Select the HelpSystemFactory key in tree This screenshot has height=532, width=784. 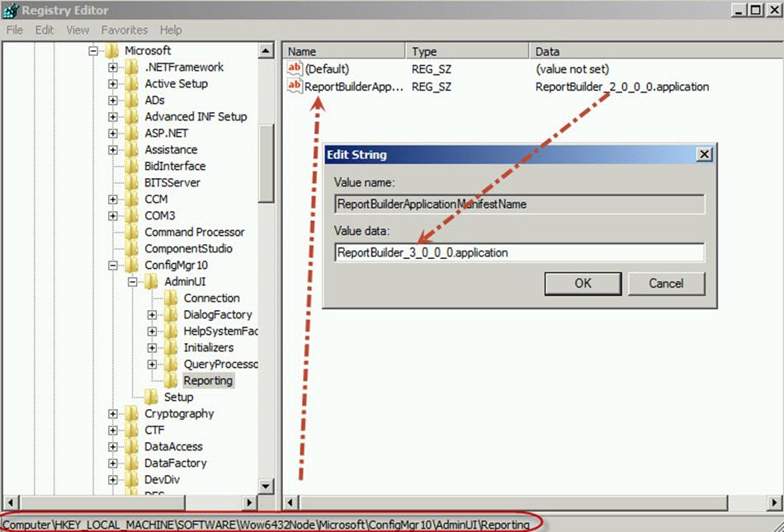[x=220, y=331]
